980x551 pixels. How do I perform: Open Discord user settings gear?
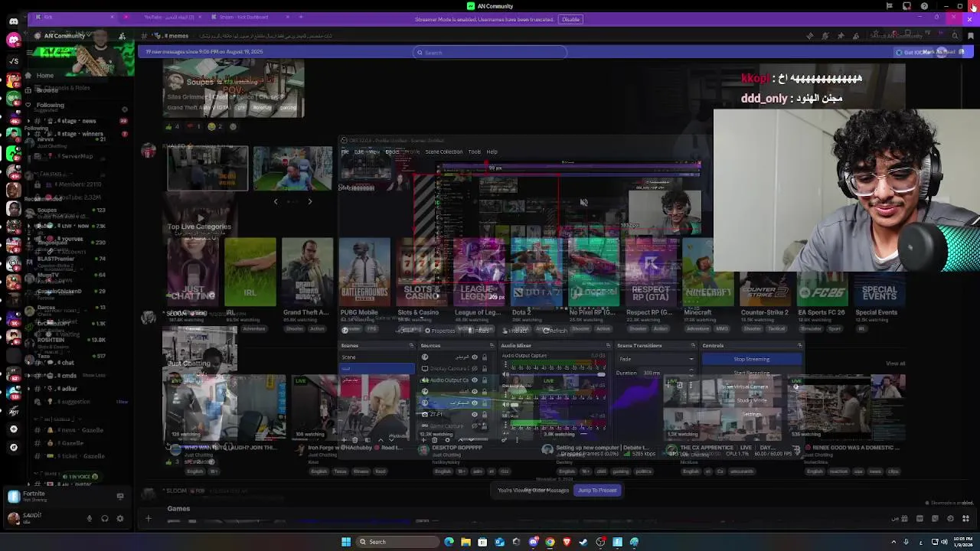click(x=119, y=518)
